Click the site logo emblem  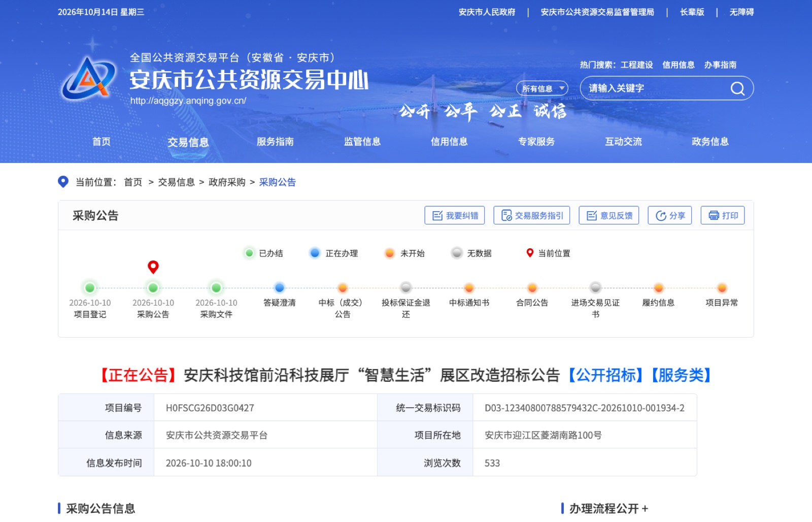89,79
